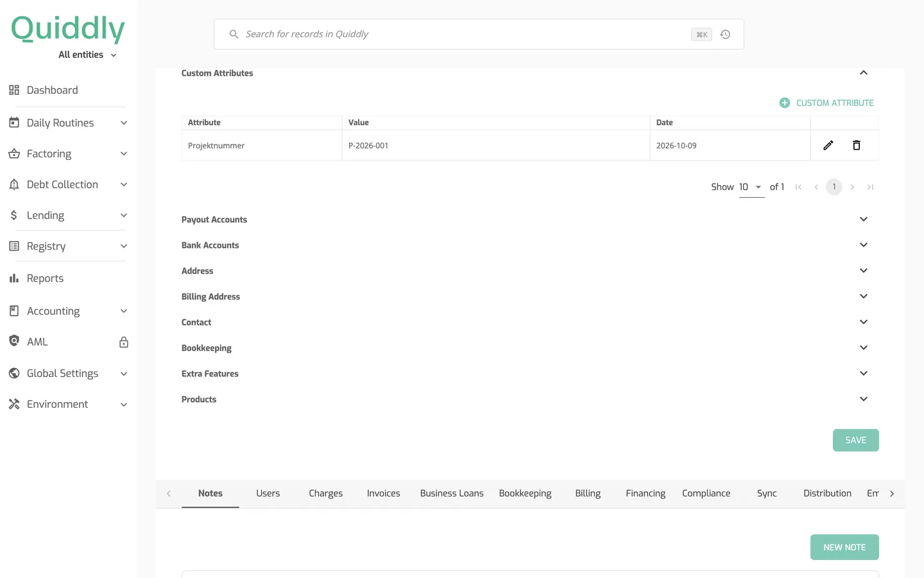Open the Business Loans tab

(x=452, y=493)
